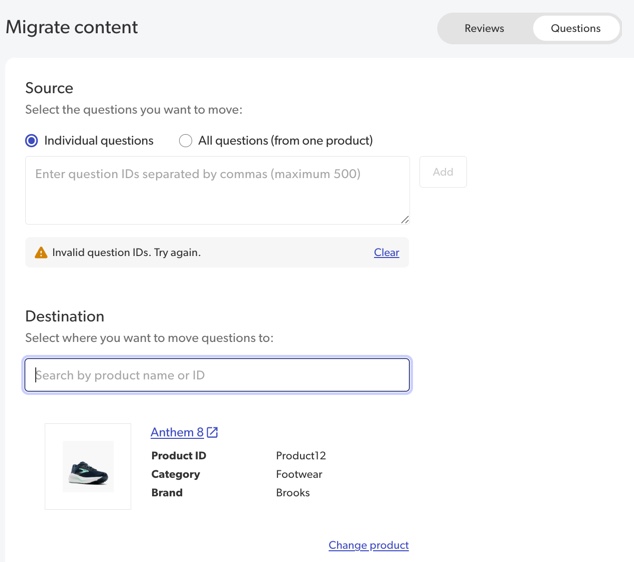Click the external link icon beside Anthem 8

[212, 432]
